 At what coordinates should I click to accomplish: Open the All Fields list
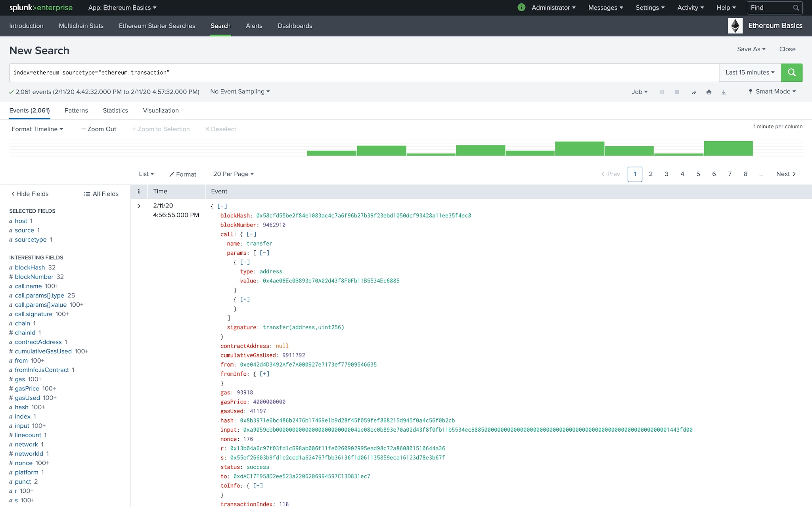coord(101,194)
